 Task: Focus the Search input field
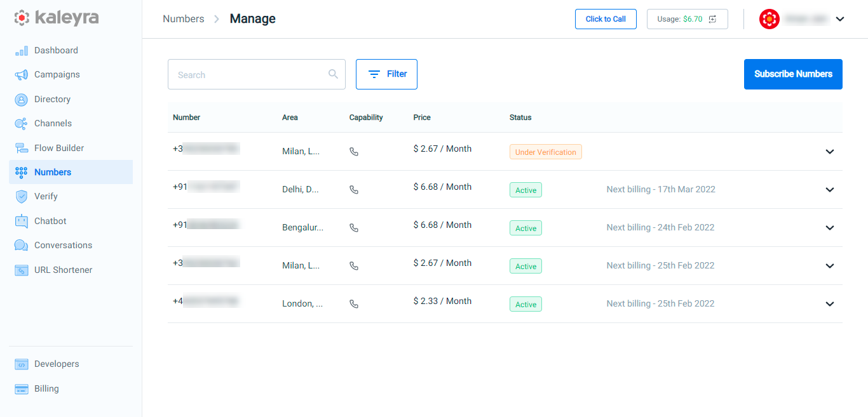[257, 74]
